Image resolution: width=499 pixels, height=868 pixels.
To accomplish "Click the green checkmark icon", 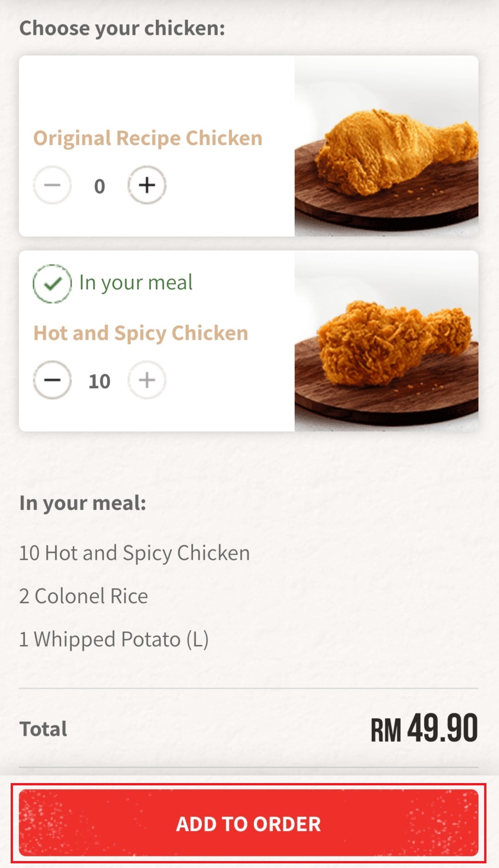I will (x=52, y=283).
